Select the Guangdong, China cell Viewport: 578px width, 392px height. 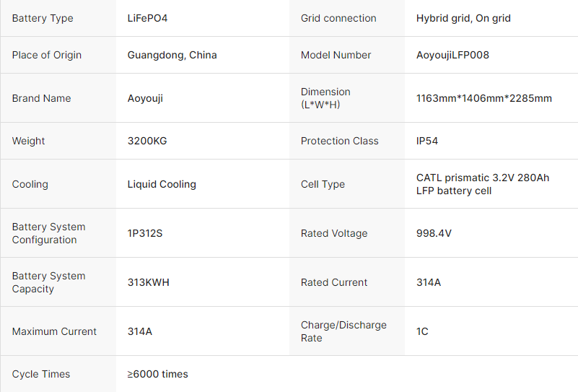point(172,55)
